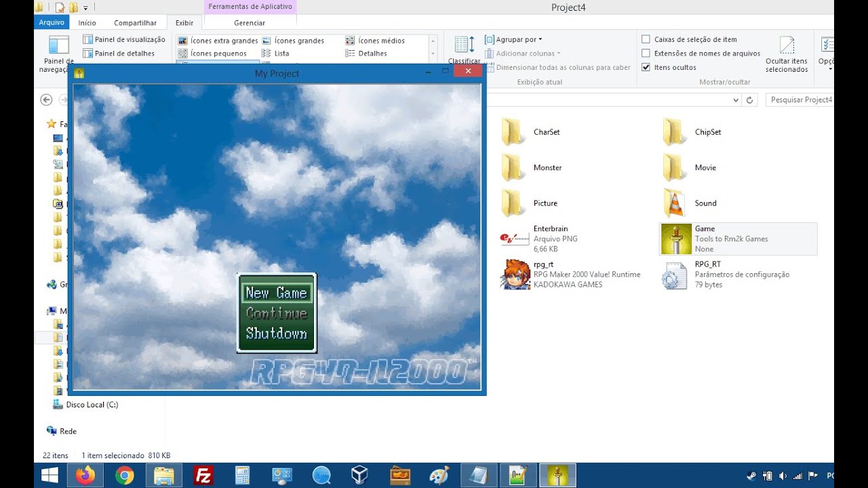Select the rpg_rt runtime executable icon
Screen dimensions: 868x488
[515, 274]
